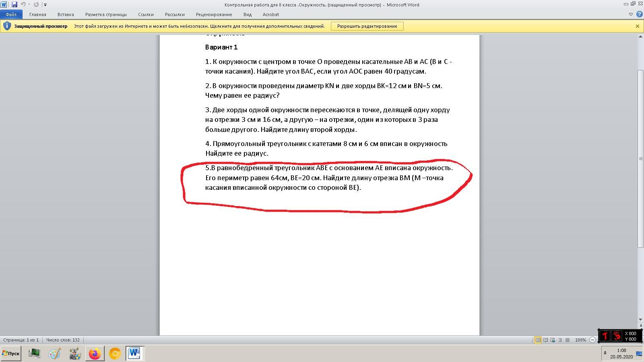644x362 pixels.
Task: Open the Paint palette taskbar icon
Action: point(54,354)
